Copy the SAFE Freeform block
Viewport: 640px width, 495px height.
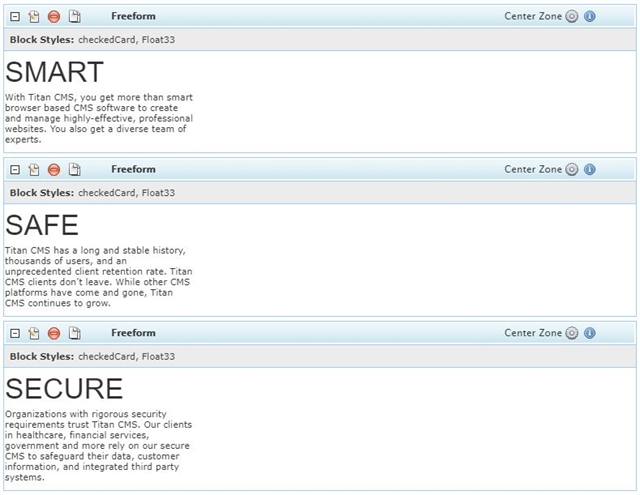(75, 169)
